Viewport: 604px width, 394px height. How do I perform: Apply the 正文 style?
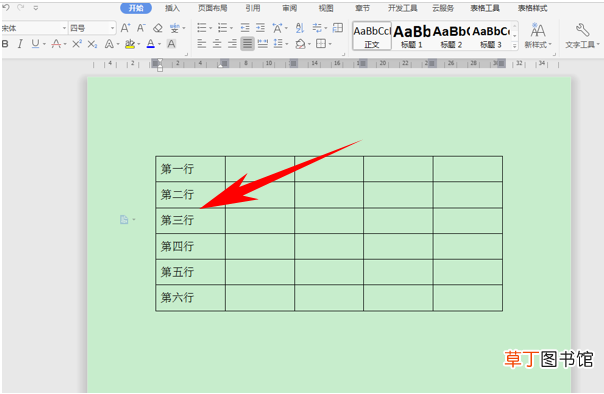[372, 36]
